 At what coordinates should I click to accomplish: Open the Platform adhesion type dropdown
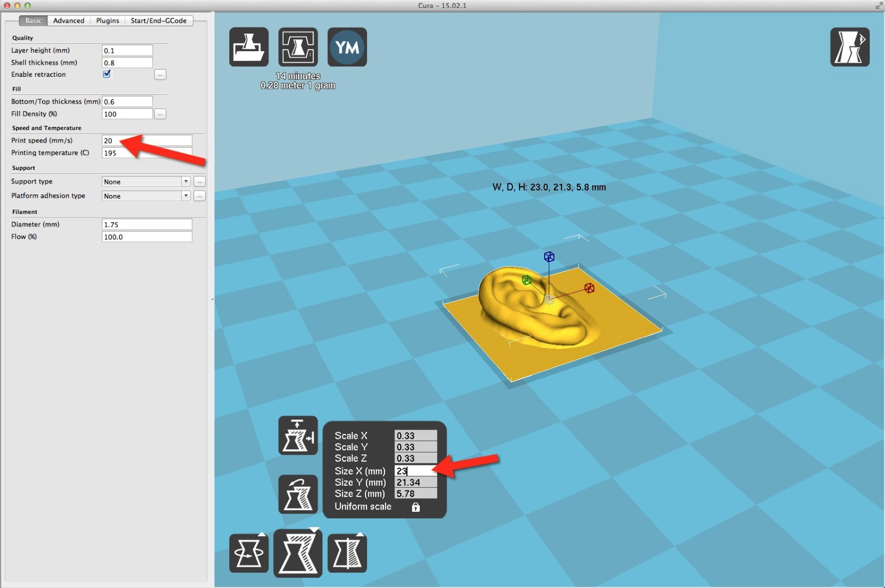[146, 196]
